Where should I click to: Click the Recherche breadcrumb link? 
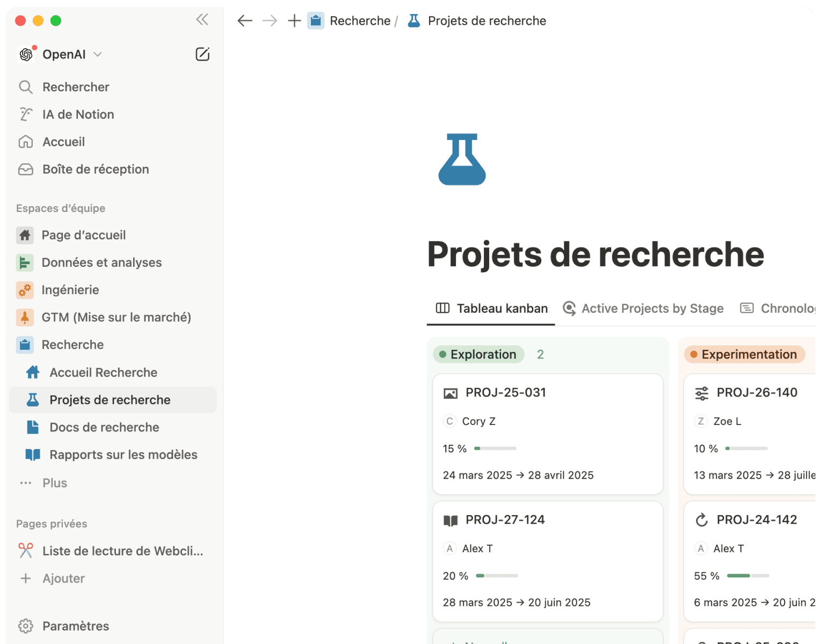pyautogui.click(x=360, y=20)
